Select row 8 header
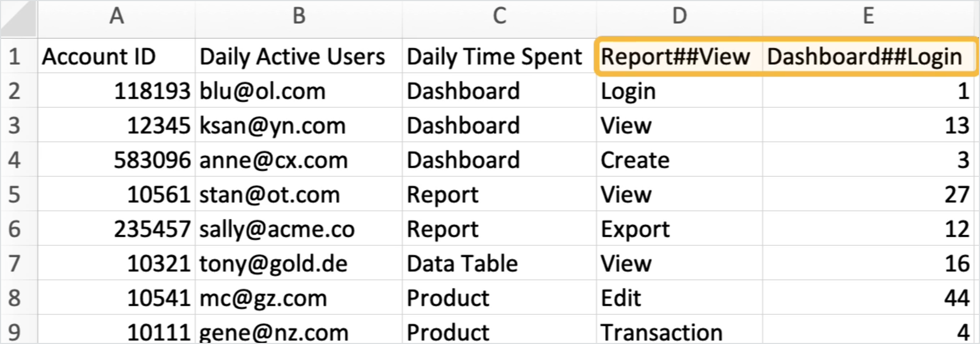The height and width of the screenshot is (344, 980). (x=15, y=298)
